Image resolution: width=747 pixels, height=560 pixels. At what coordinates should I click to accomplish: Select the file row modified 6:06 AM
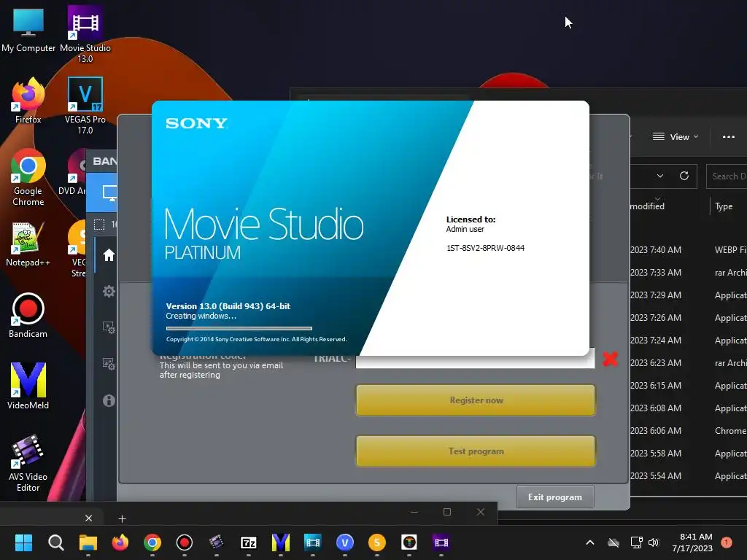pyautogui.click(x=689, y=430)
